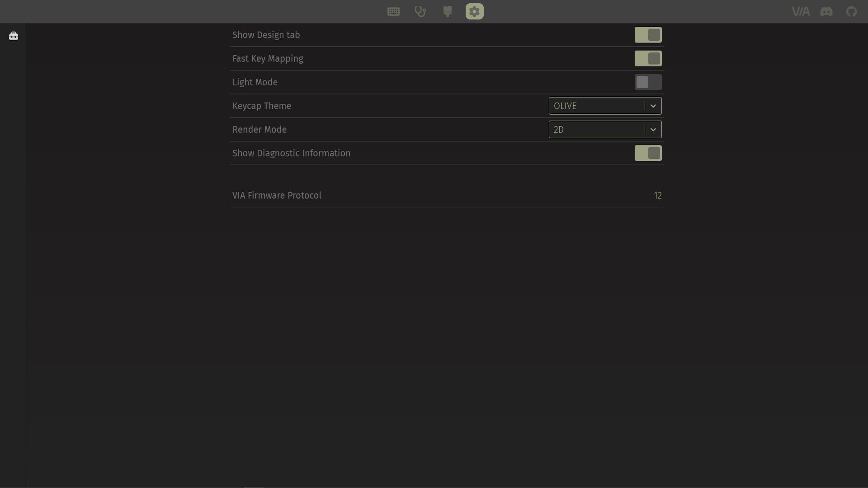The height and width of the screenshot is (488, 868).
Task: Select the Settings gear tab icon
Action: click(x=474, y=12)
